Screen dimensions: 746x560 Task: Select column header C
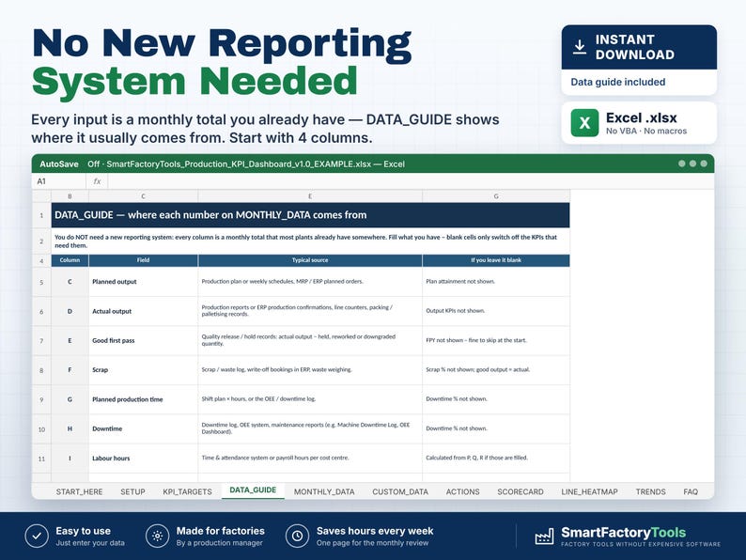click(x=143, y=196)
